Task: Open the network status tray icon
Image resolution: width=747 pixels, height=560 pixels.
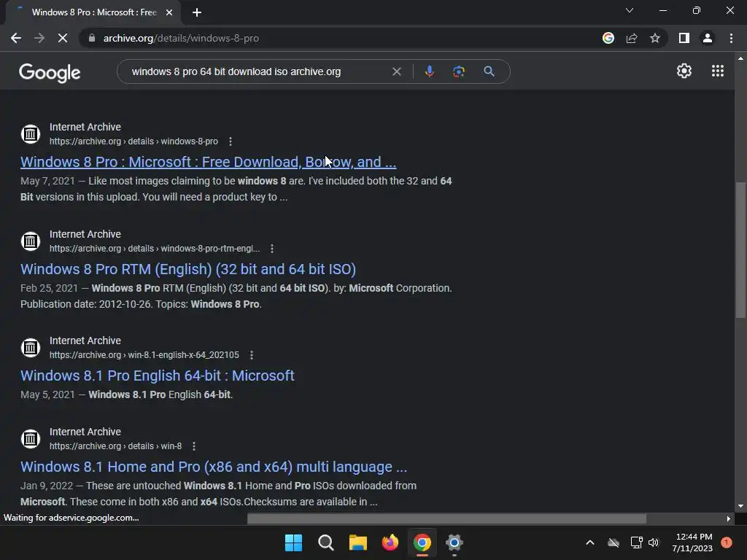Action: point(636,542)
